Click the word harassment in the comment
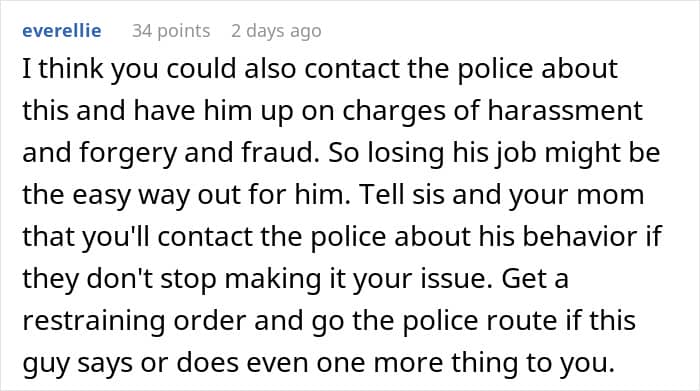Image resolution: width=700 pixels, height=391 pixels. pos(565,110)
